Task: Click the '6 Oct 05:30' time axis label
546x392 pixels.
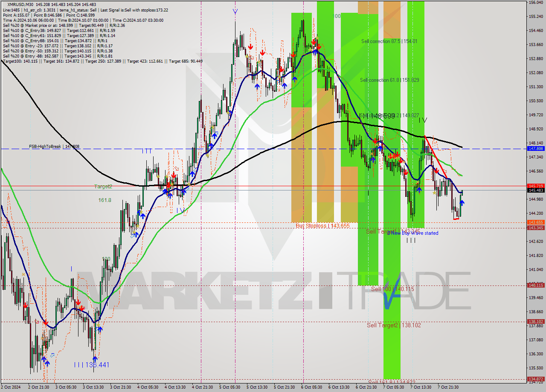Action: [x=312, y=387]
